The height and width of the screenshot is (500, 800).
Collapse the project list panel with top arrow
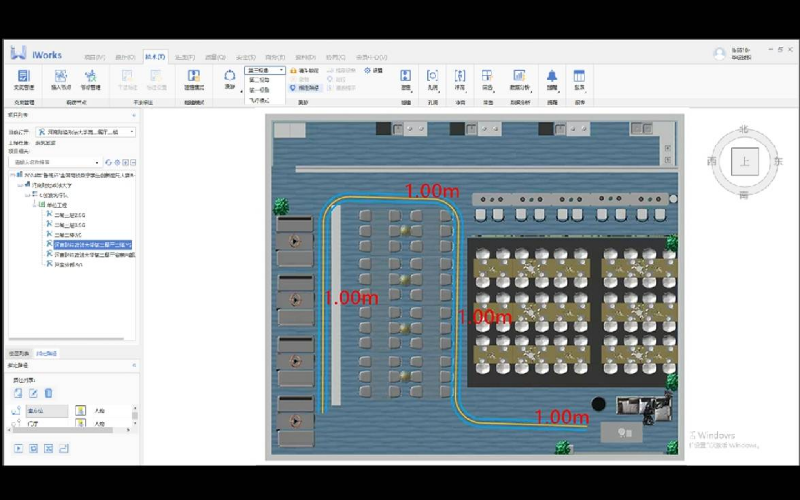(x=134, y=115)
